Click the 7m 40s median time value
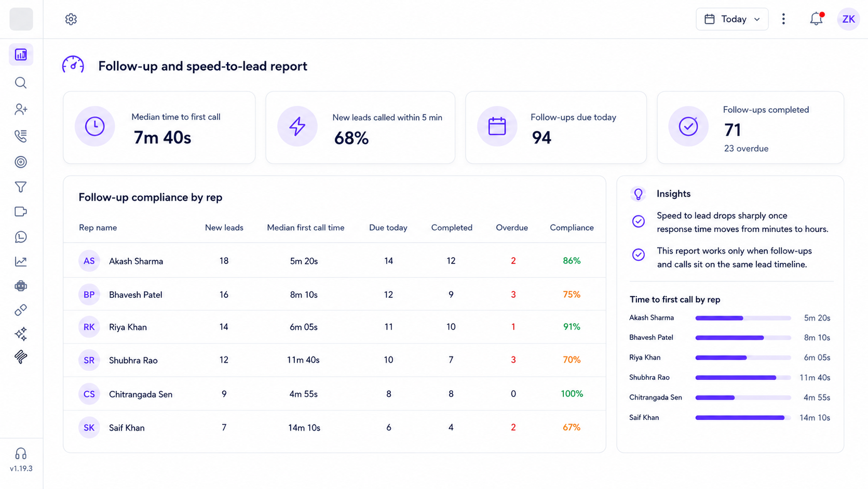The width and height of the screenshot is (868, 489). (x=162, y=138)
